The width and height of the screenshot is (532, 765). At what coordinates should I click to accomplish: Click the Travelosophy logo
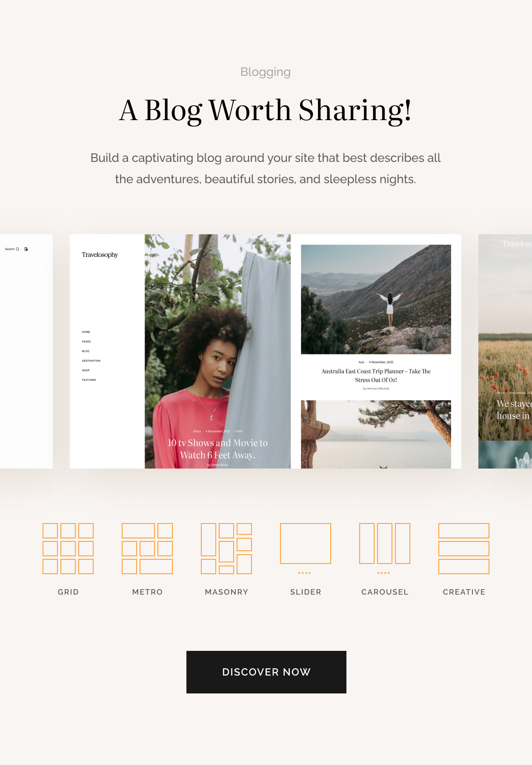100,255
